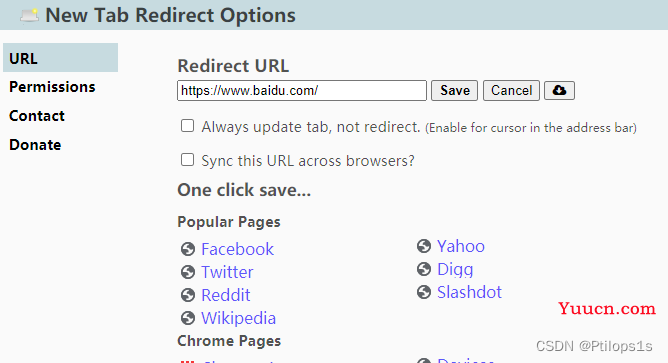Click the cloud download icon button
This screenshot has width=668, height=363.
[559, 90]
